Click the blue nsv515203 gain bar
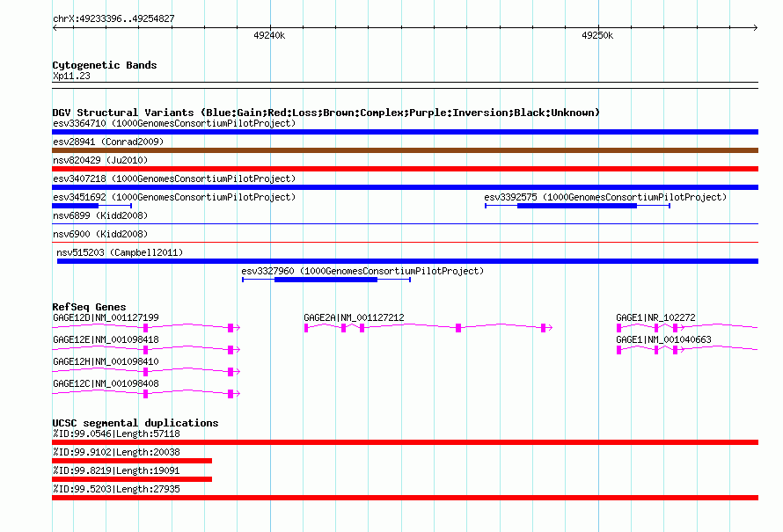 [407, 261]
